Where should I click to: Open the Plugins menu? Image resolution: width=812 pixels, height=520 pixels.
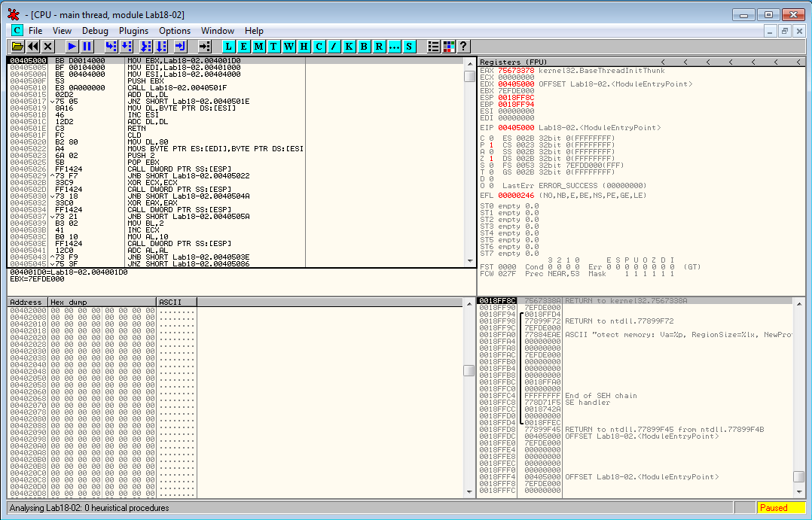coord(133,31)
